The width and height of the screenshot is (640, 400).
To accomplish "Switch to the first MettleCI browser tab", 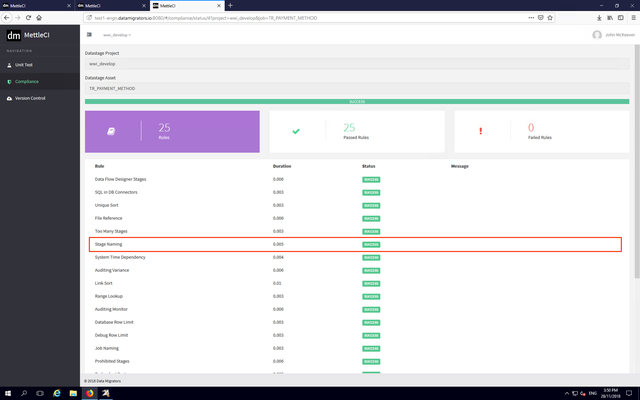I will pos(30,5).
